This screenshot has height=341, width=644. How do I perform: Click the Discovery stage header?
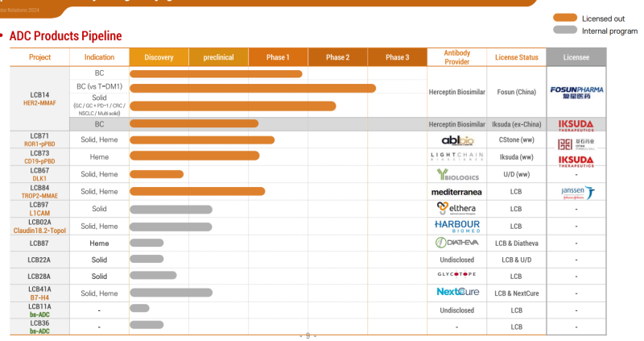[x=159, y=57]
